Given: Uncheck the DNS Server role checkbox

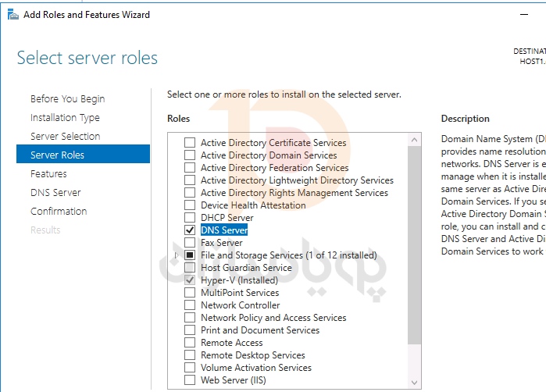Looking at the screenshot, I should tap(189, 230).
